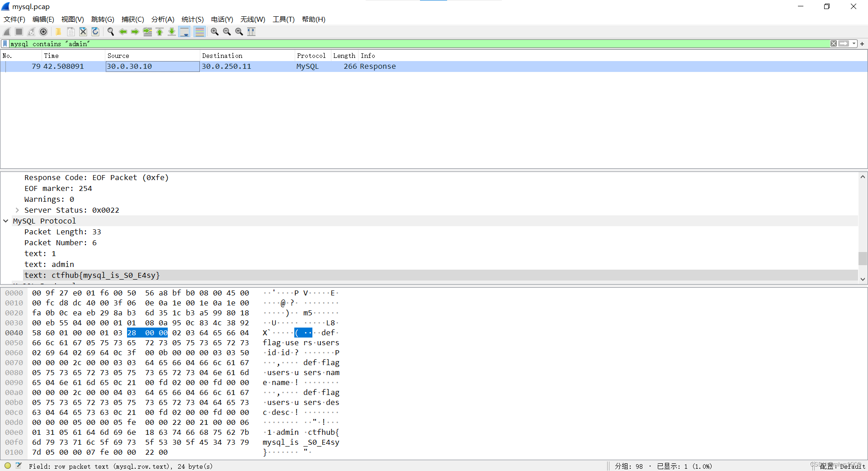Open the find packet tool
The image size is (868, 471).
(110, 32)
